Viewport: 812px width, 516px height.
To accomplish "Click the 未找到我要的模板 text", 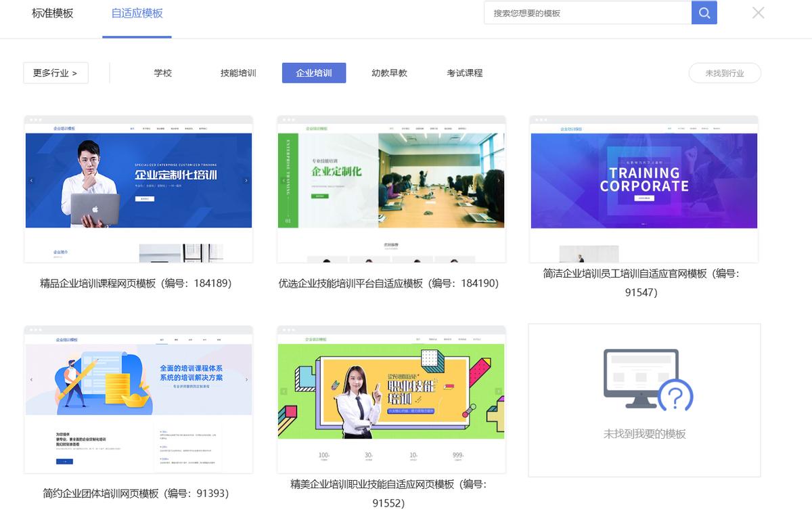I will pyautogui.click(x=644, y=434).
